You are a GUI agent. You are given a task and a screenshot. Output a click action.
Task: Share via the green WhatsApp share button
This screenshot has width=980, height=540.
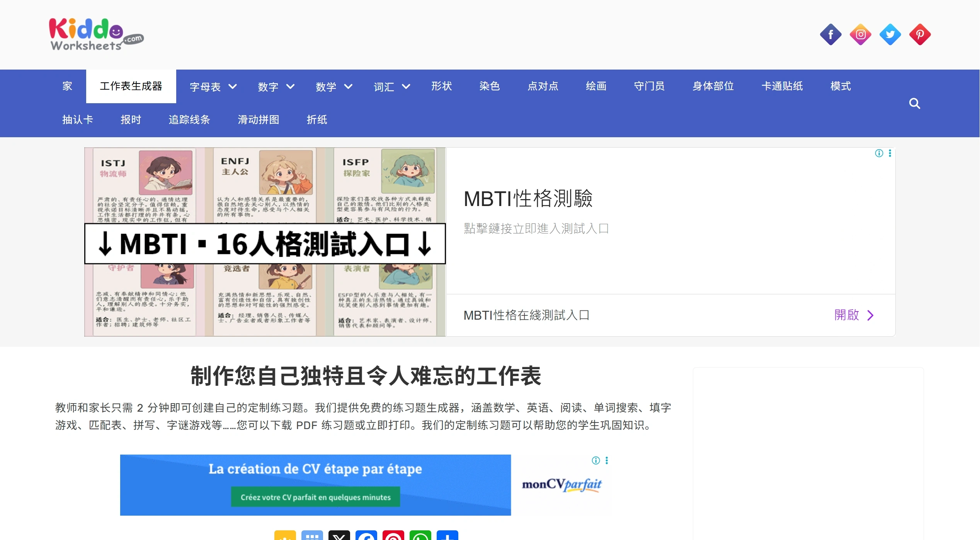tap(420, 535)
